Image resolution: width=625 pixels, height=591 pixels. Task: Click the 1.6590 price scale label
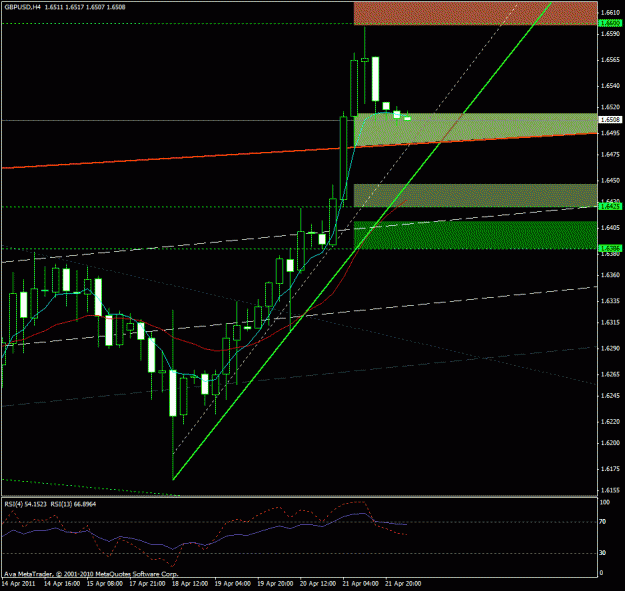click(610, 34)
